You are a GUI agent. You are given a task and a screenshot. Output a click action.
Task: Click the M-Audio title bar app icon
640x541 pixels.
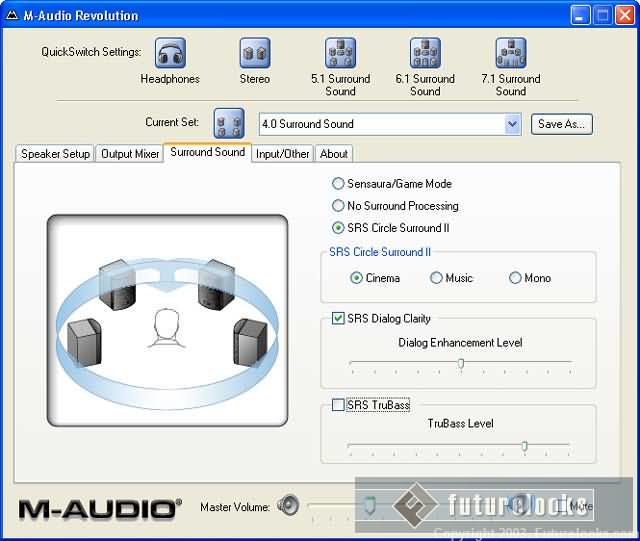[12, 15]
